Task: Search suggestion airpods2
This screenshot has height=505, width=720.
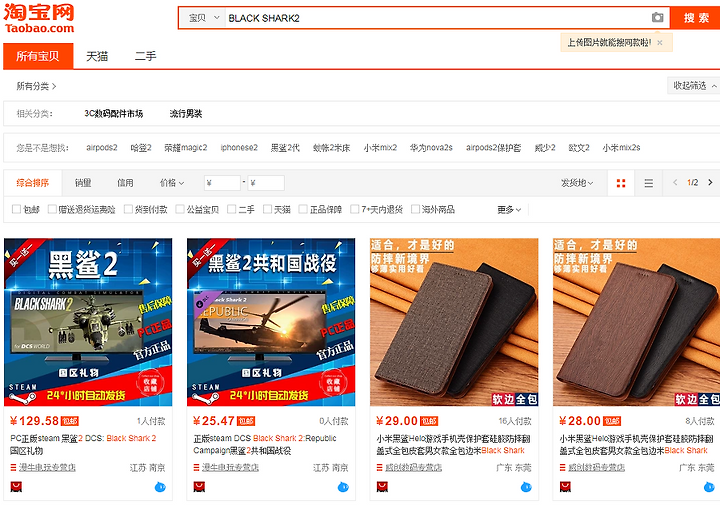Action: (x=101, y=148)
